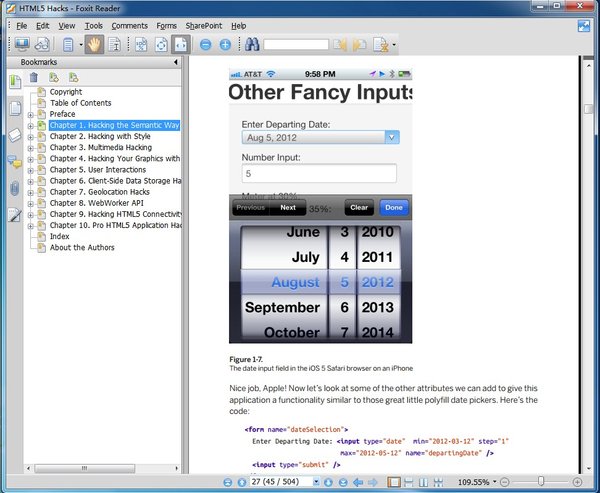Click the monitor icon in the toolbar

point(22,44)
